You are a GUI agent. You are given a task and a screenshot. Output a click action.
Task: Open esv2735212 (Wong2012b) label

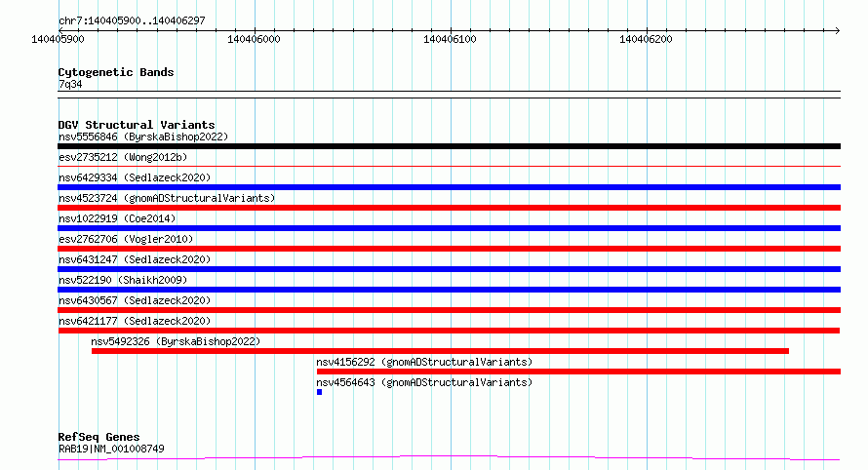[123, 157]
